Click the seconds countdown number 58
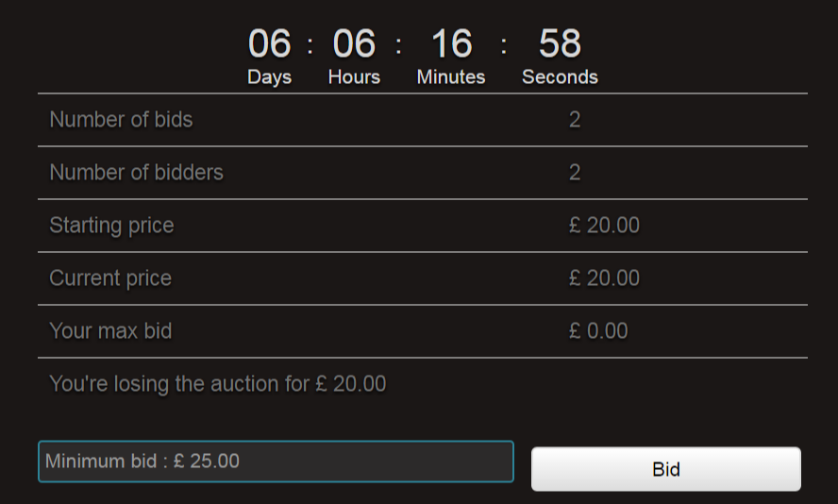This screenshot has height=504, width=838. [560, 44]
